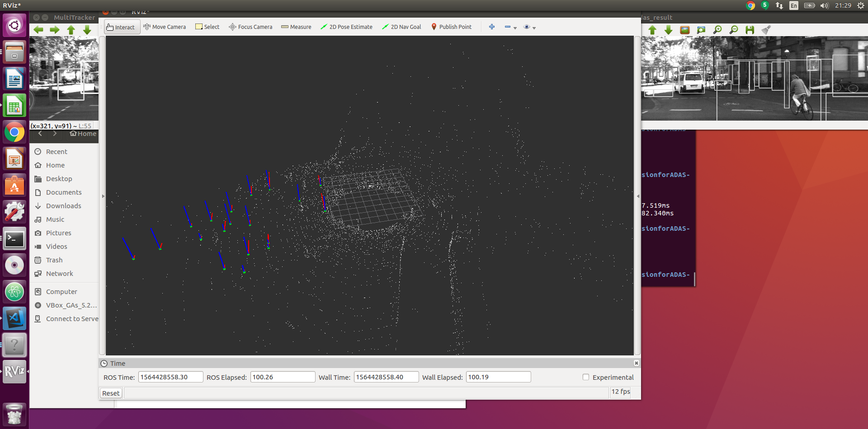Go back in the file manager

click(x=40, y=134)
